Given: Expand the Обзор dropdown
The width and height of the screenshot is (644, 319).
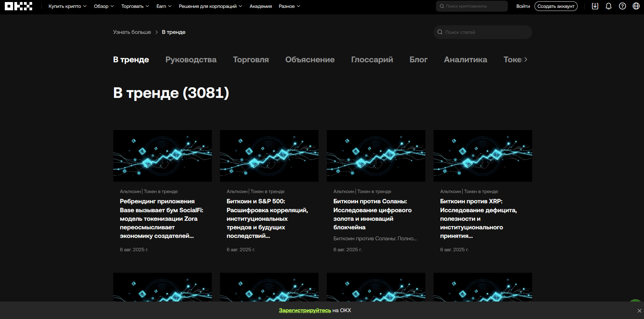Looking at the screenshot, I should [x=104, y=6].
